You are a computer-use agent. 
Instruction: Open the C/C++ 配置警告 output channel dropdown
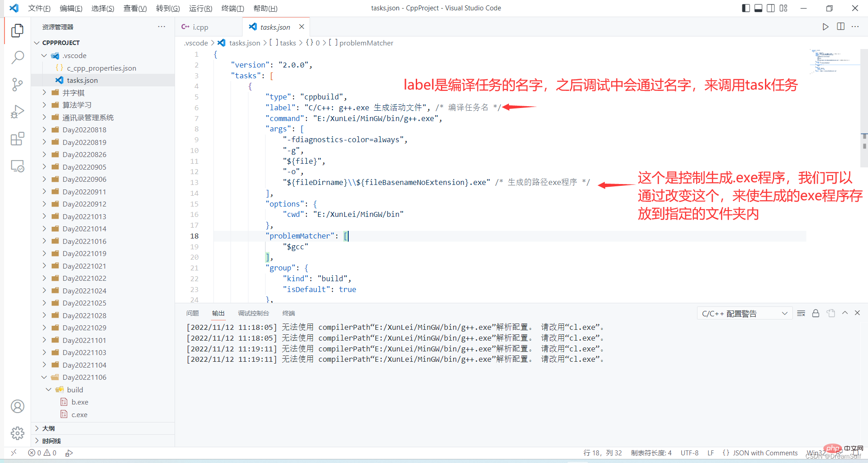(745, 314)
